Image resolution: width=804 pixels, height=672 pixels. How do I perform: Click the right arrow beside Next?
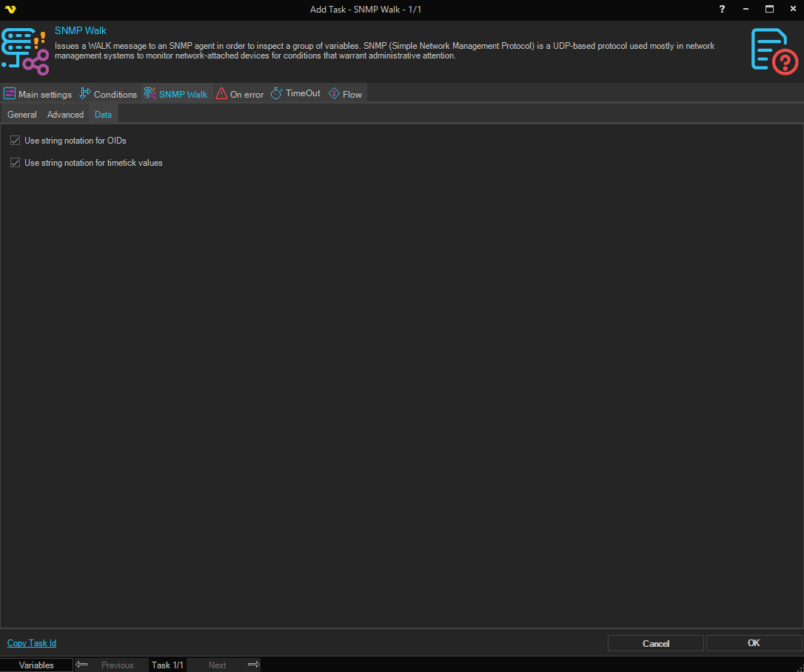coord(253,665)
